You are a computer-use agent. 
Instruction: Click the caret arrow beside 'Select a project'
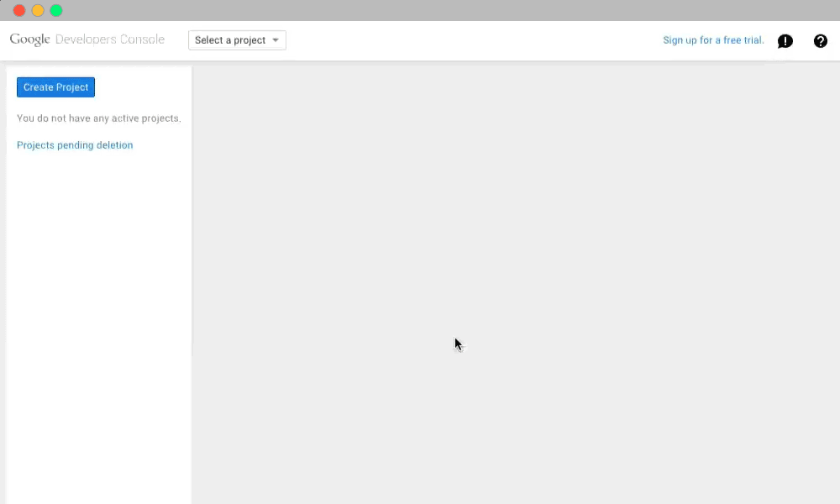[276, 40]
